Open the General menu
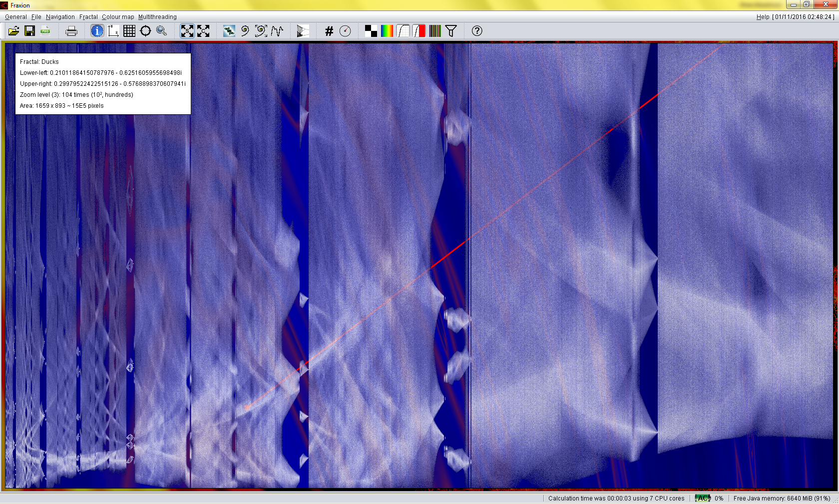Image resolution: width=839 pixels, height=504 pixels. tap(16, 17)
